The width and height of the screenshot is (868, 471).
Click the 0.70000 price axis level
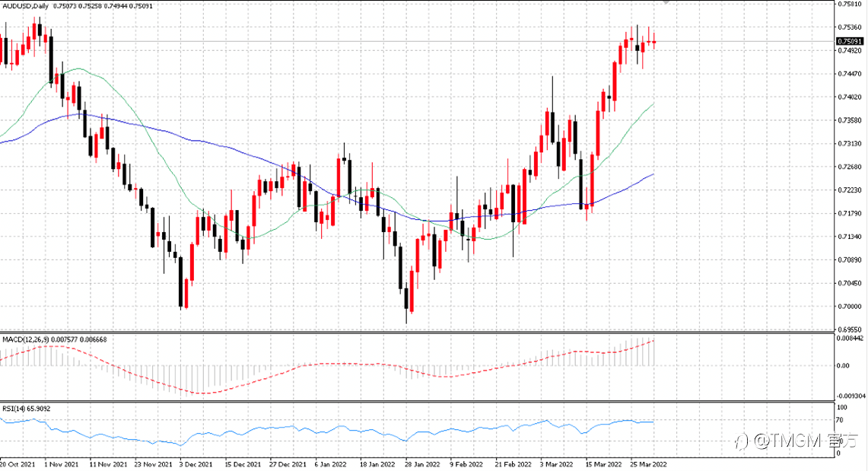[x=850, y=307]
